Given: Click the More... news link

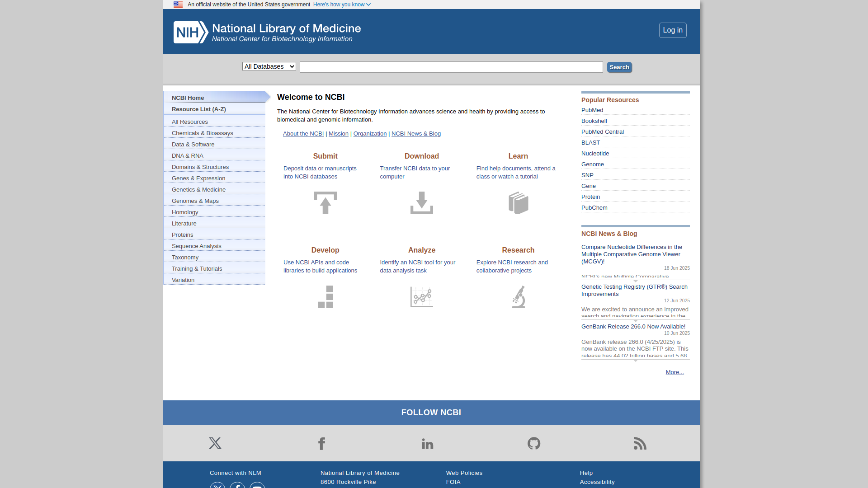Looking at the screenshot, I should pyautogui.click(x=675, y=372).
